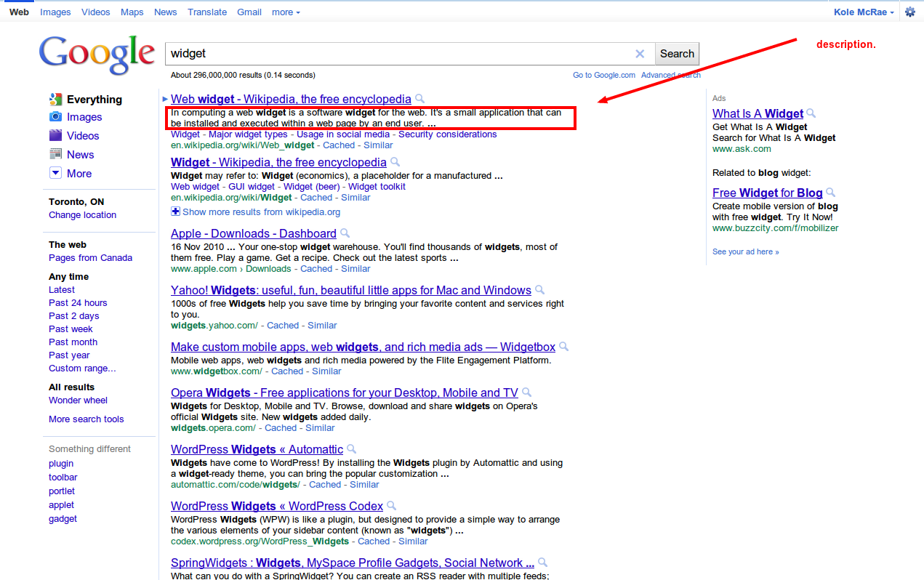Open WordPress Widgets « WordPress Codex result
924x580 pixels.
(277, 506)
